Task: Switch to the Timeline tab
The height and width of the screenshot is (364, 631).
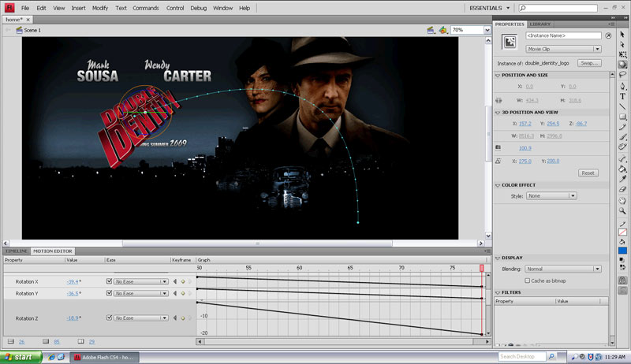Action: 16,251
